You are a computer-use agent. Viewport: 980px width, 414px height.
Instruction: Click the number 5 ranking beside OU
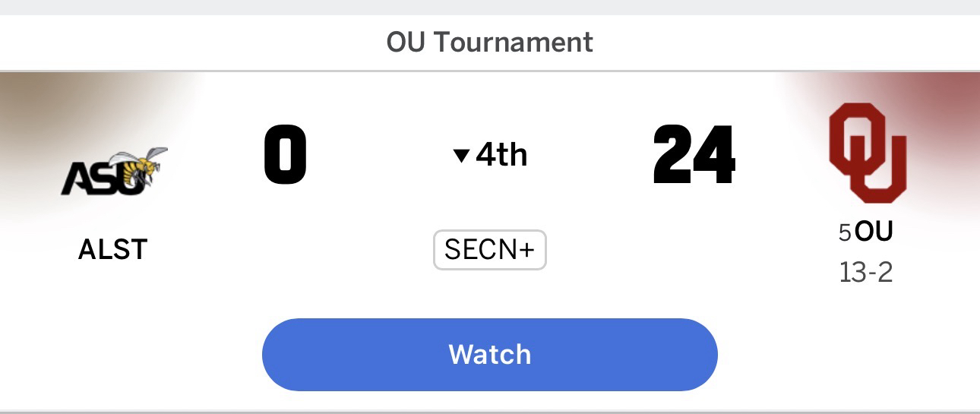click(845, 232)
